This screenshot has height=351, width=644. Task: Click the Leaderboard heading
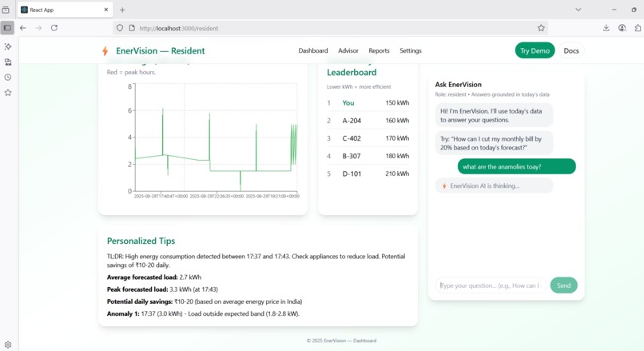[352, 72]
